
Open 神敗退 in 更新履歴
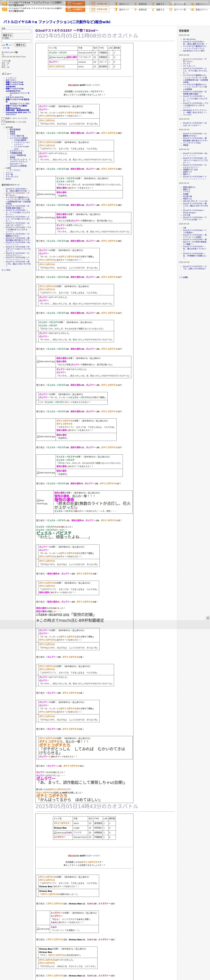pos(186,145)
